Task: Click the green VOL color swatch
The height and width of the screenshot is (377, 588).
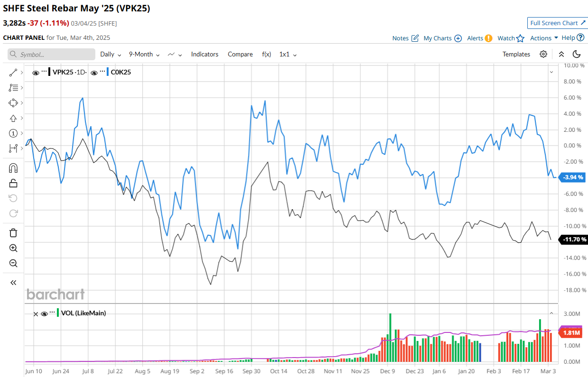Action: tap(58, 313)
